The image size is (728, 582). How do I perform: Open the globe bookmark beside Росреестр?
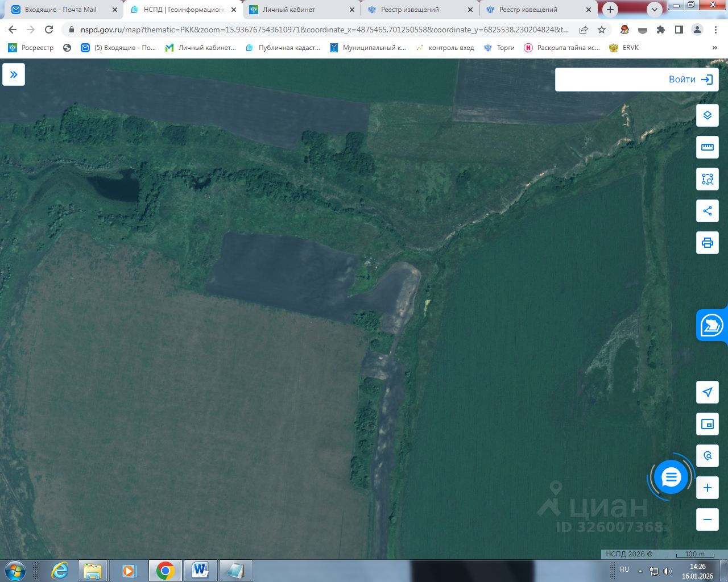[x=67, y=48]
